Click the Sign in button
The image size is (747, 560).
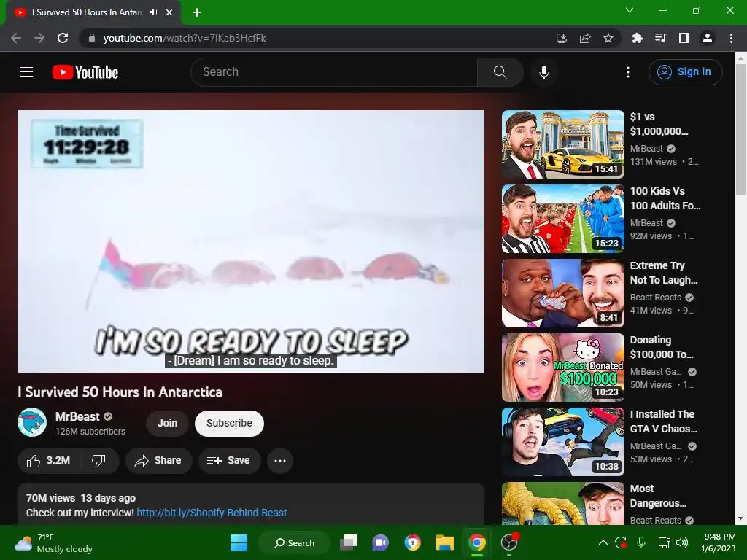685,72
